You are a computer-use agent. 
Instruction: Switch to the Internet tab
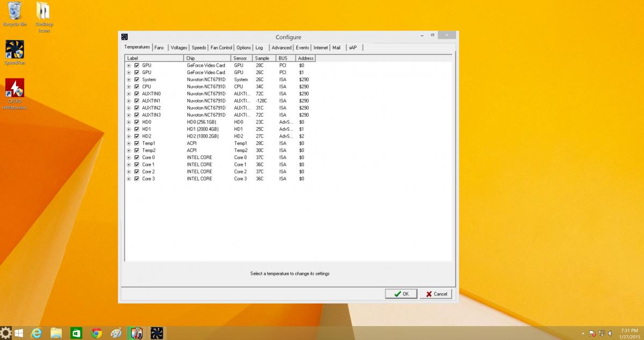[321, 48]
